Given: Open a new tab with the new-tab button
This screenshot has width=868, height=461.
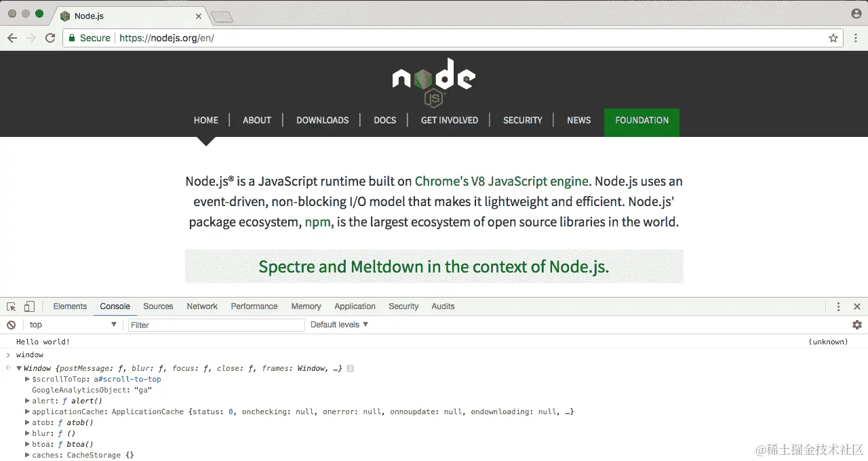Looking at the screenshot, I should point(222,17).
